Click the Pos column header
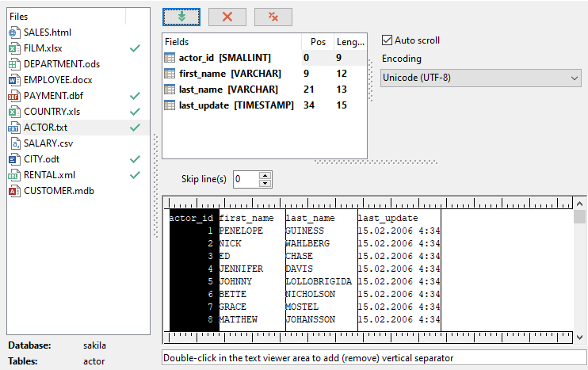Image resolution: width=588 pixels, height=370 pixels. tap(317, 42)
